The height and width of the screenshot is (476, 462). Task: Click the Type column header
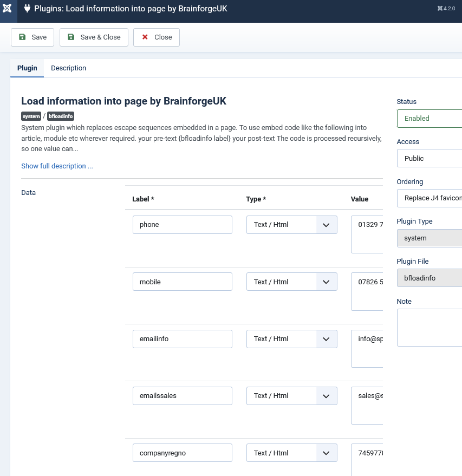point(256,199)
